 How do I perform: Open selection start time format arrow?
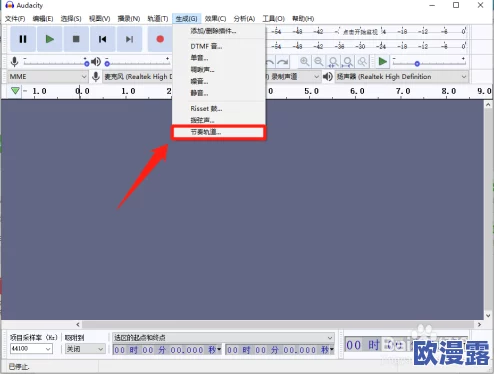(x=219, y=350)
